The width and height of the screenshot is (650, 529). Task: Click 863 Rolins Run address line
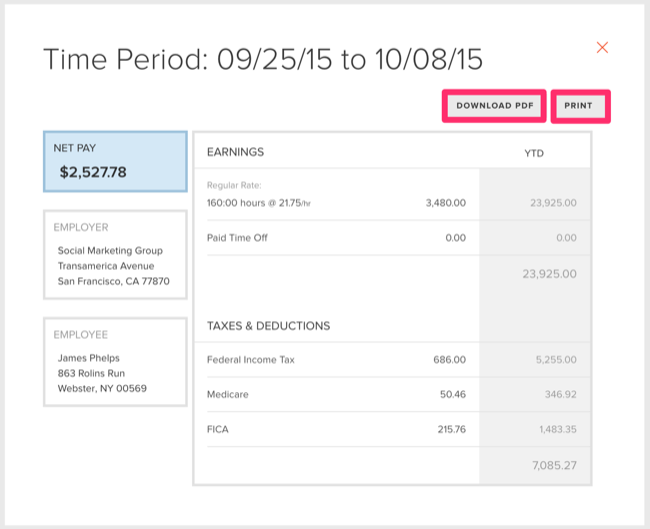pos(91,373)
